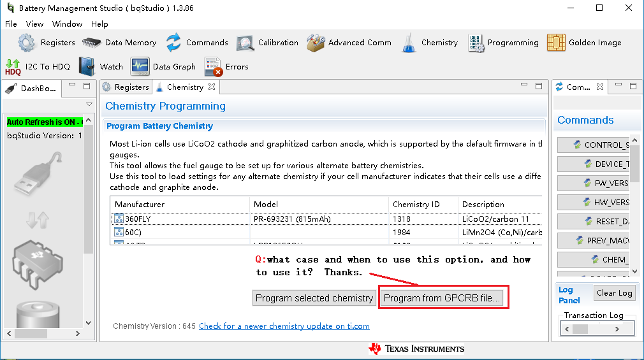Click the Auto Refresh is ON banner

45,122
